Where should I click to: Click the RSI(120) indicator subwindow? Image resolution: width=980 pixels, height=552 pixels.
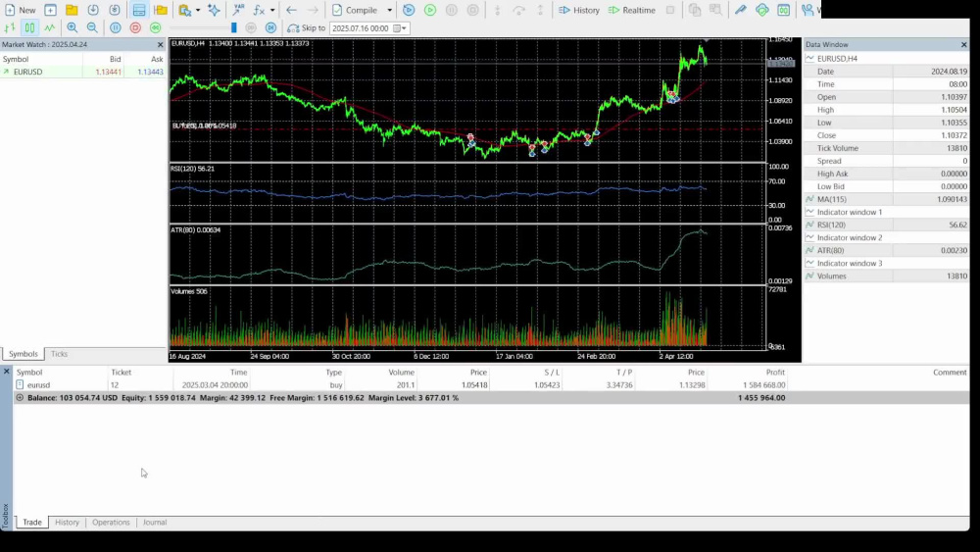coord(467,193)
